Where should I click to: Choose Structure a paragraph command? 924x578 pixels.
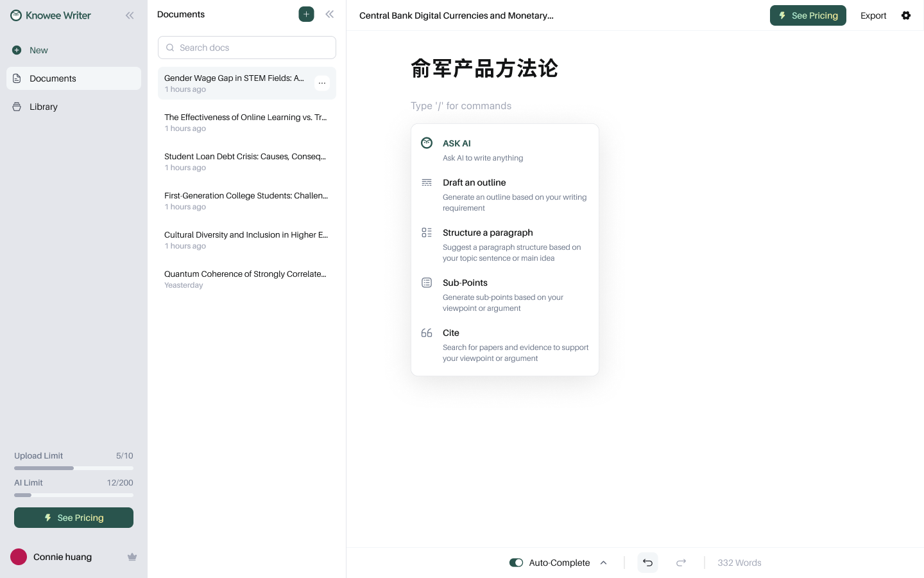[x=505, y=245]
